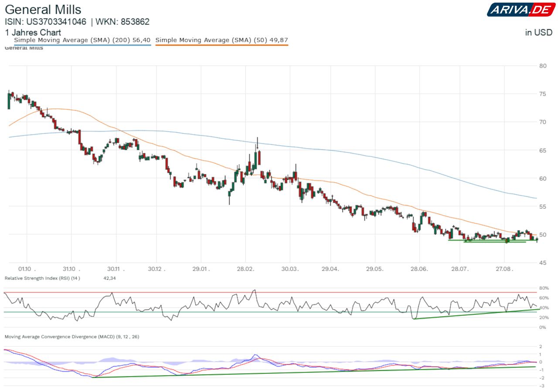Click the 45 price axis label
558x392 pixels.
543,263
